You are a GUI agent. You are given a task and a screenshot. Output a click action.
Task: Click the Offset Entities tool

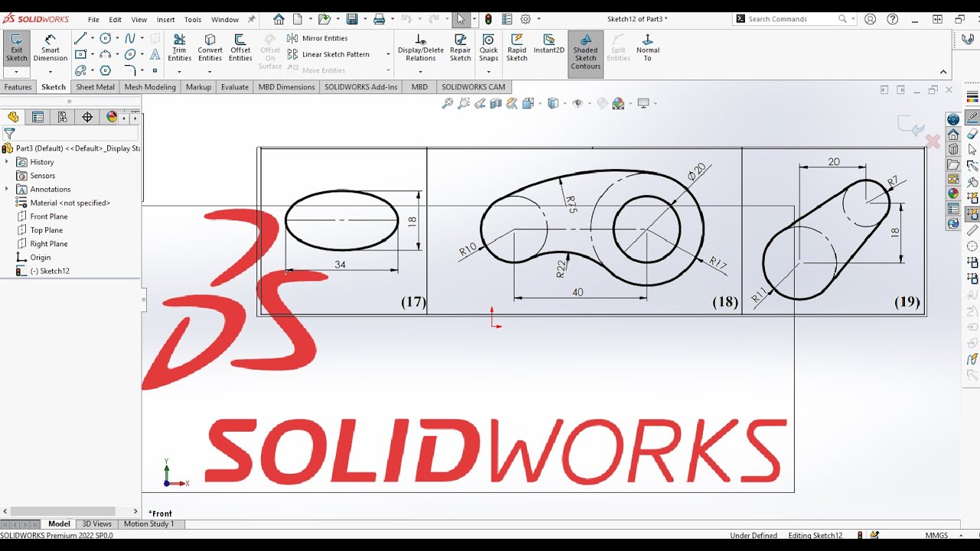point(240,47)
